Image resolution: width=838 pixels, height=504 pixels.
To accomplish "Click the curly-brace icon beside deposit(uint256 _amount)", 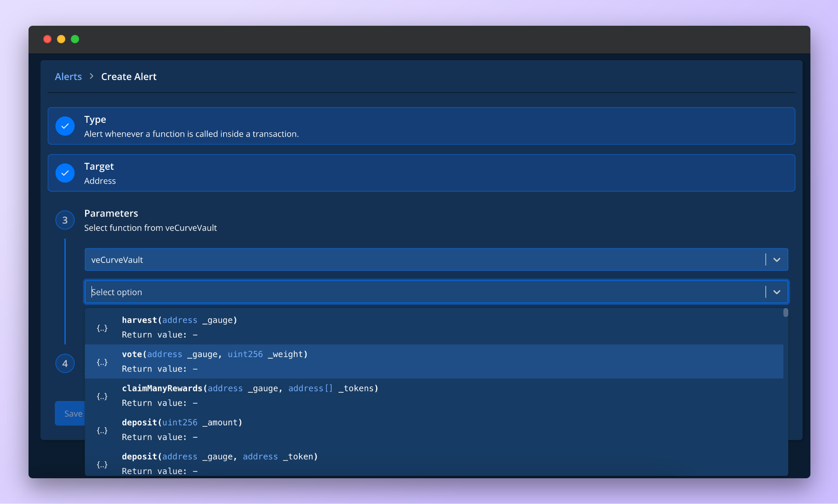I will (x=102, y=430).
